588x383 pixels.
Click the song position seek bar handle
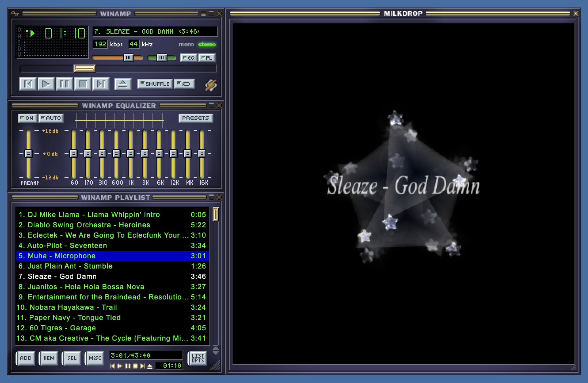click(x=85, y=69)
